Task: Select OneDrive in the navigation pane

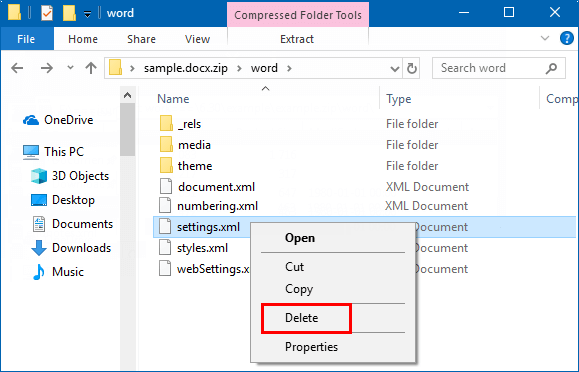Action: [x=69, y=120]
